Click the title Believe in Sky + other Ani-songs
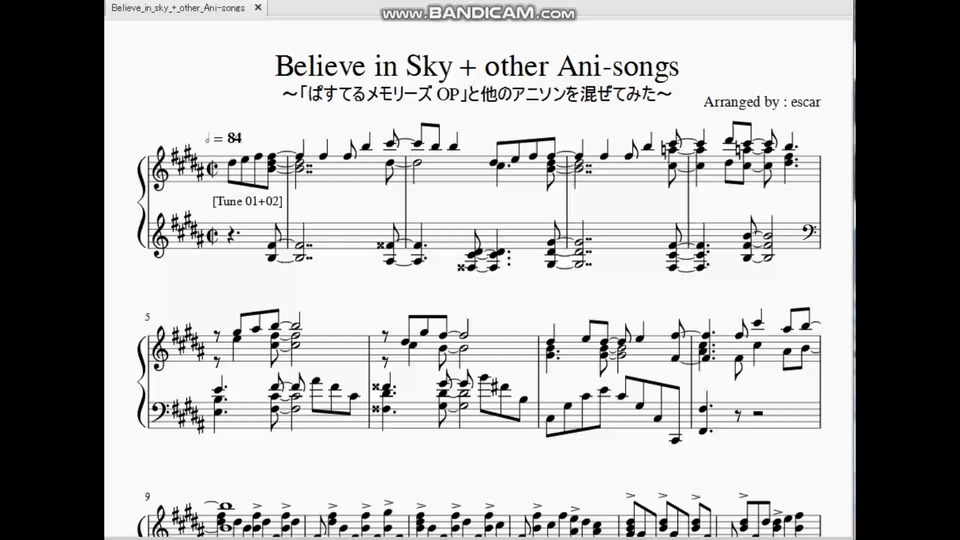Screen dimensions: 960x540 tap(476, 67)
